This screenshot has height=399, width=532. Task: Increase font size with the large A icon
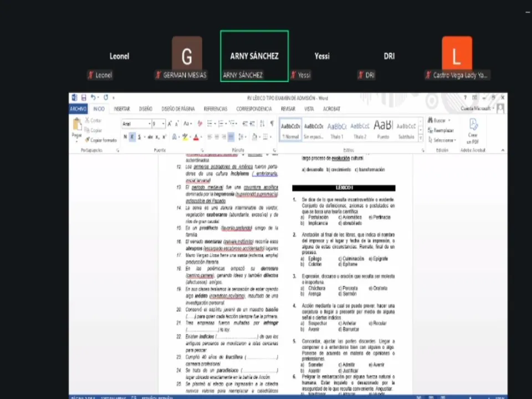click(x=170, y=124)
